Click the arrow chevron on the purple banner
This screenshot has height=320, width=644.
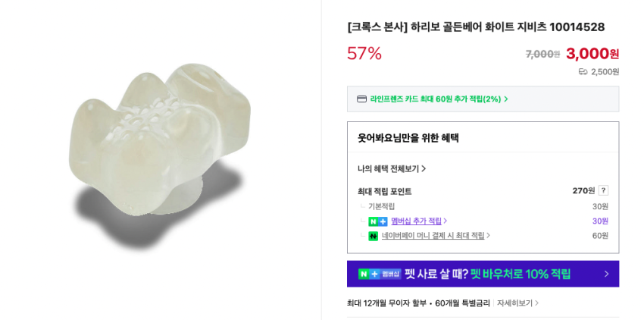click(606, 274)
